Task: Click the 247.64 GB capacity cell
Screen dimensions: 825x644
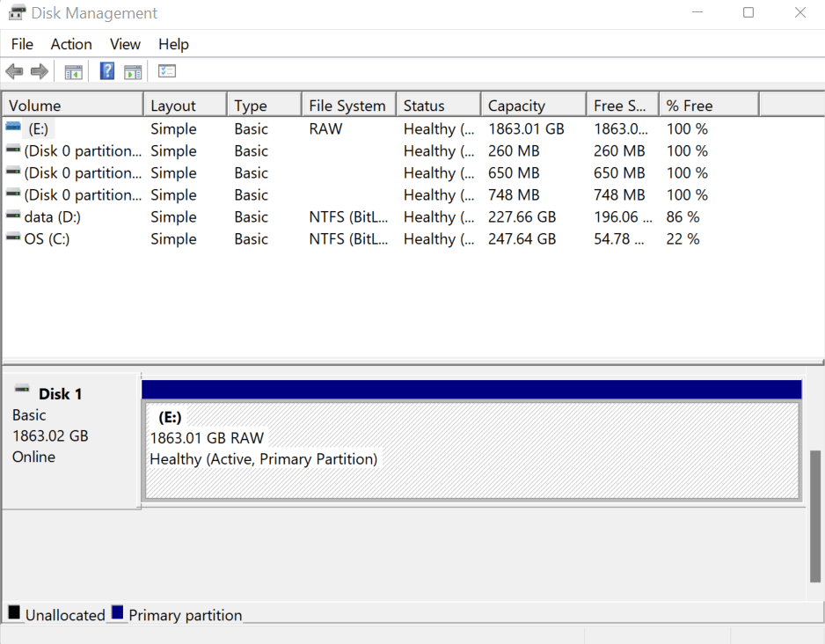Action: [x=522, y=239]
